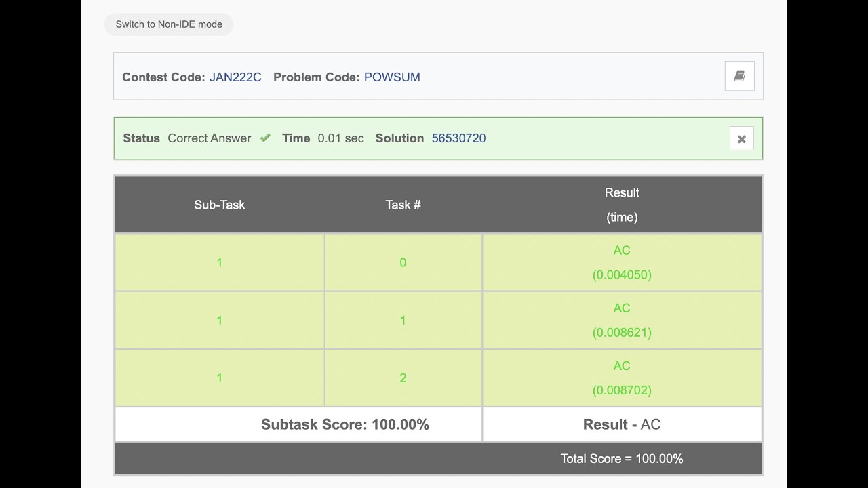The width and height of the screenshot is (868, 488).
Task: Click the Time 0.01 sec value
Action: click(340, 138)
